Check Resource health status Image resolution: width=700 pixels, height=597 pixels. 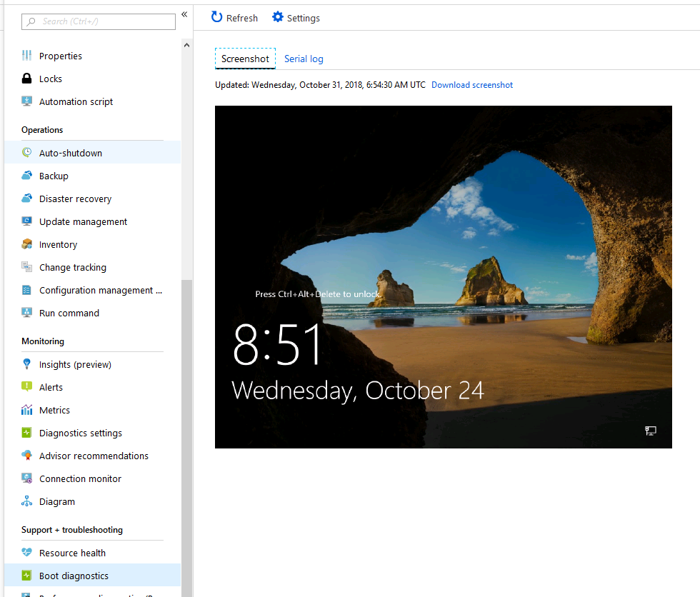click(71, 552)
